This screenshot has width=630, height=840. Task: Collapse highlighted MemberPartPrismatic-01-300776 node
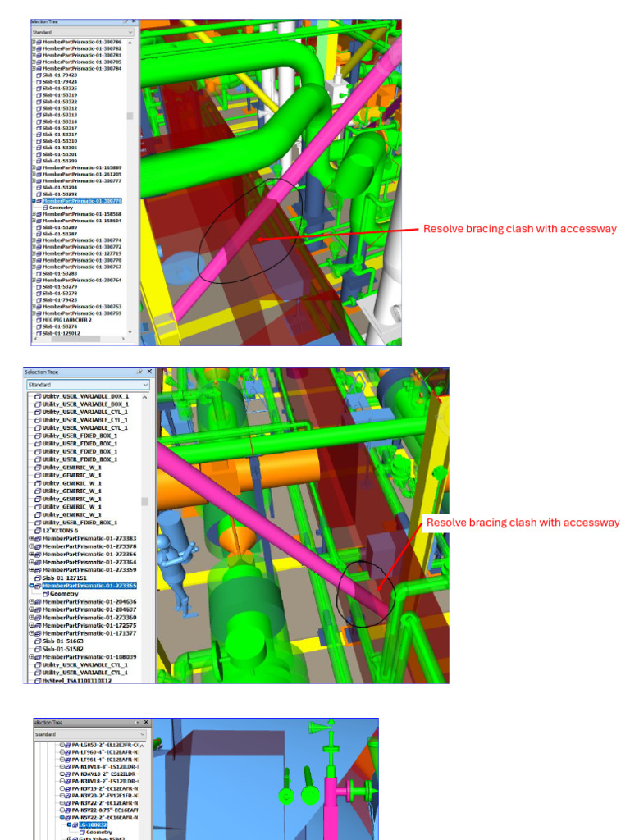[x=33, y=201]
